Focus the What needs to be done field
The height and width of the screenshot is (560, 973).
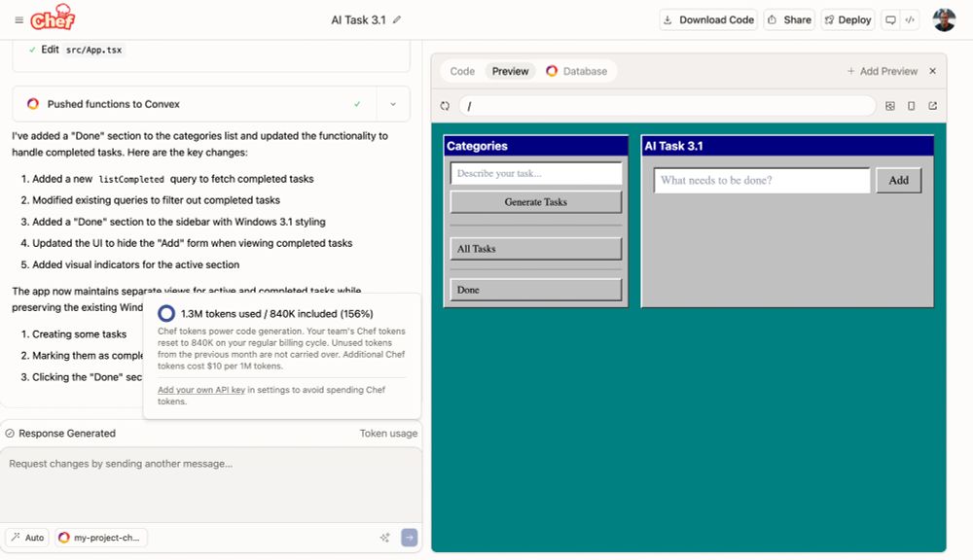pos(762,181)
